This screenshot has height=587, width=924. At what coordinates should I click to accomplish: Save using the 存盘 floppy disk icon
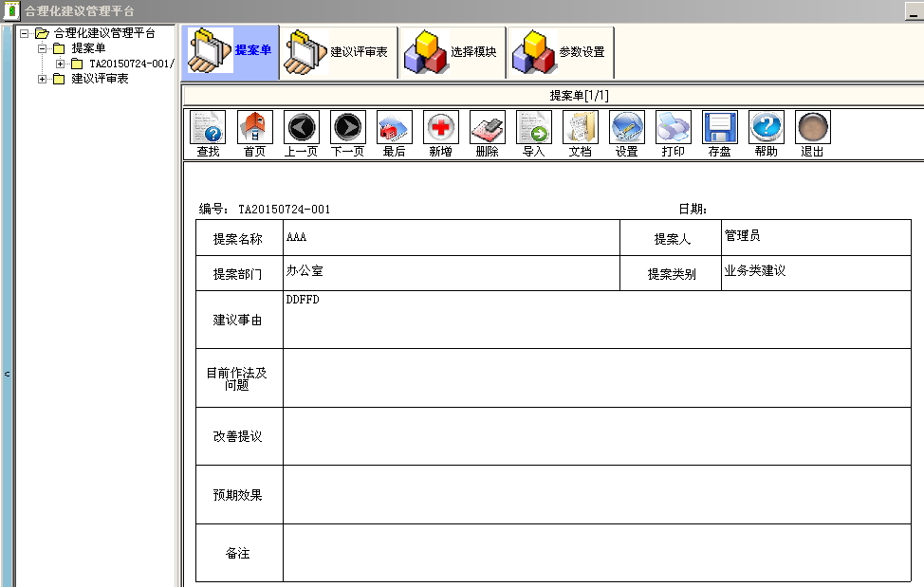719,127
